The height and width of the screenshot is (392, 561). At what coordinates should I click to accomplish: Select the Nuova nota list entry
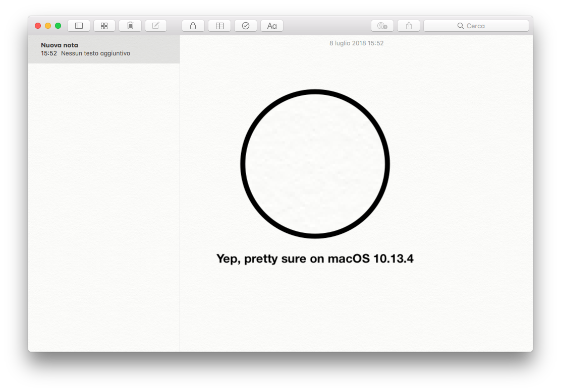coord(104,49)
